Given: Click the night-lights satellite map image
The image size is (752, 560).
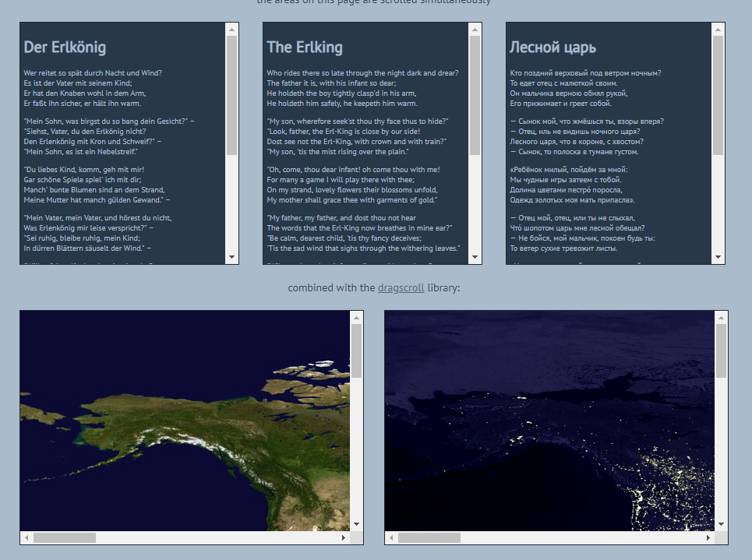Looking at the screenshot, I should 549,421.
